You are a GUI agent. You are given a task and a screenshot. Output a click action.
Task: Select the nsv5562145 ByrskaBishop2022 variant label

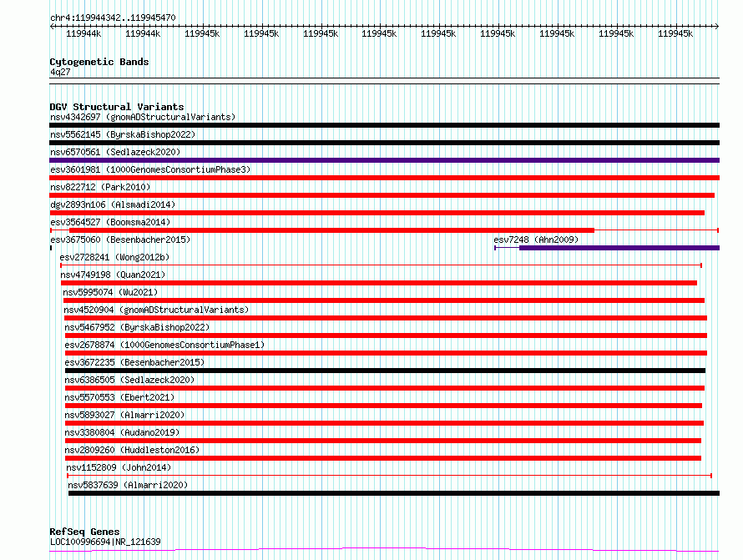[123, 134]
